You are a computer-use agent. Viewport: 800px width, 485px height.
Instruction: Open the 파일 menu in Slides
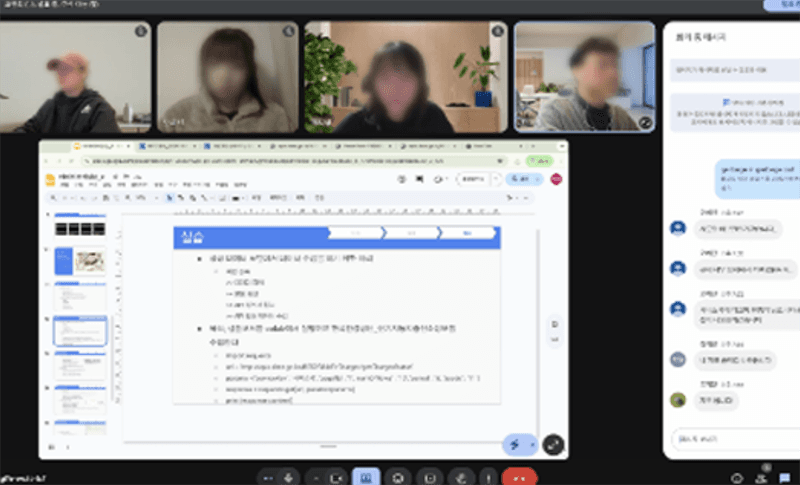[x=65, y=185]
